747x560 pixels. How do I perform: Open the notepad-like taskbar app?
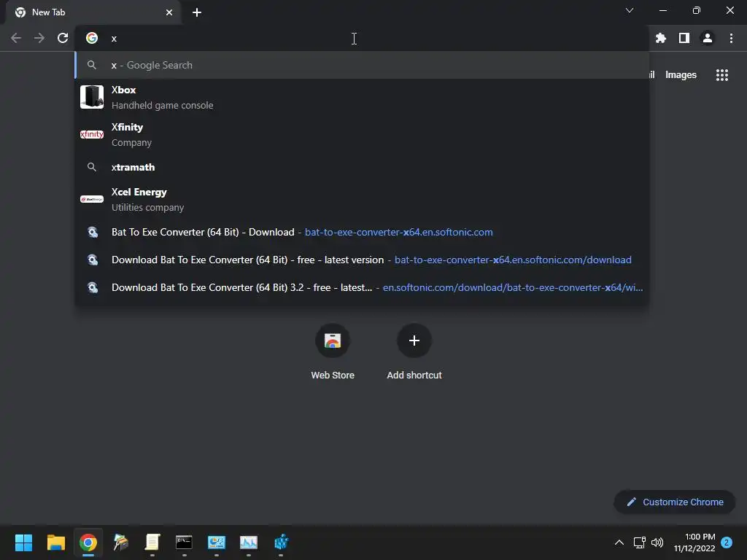click(x=152, y=542)
